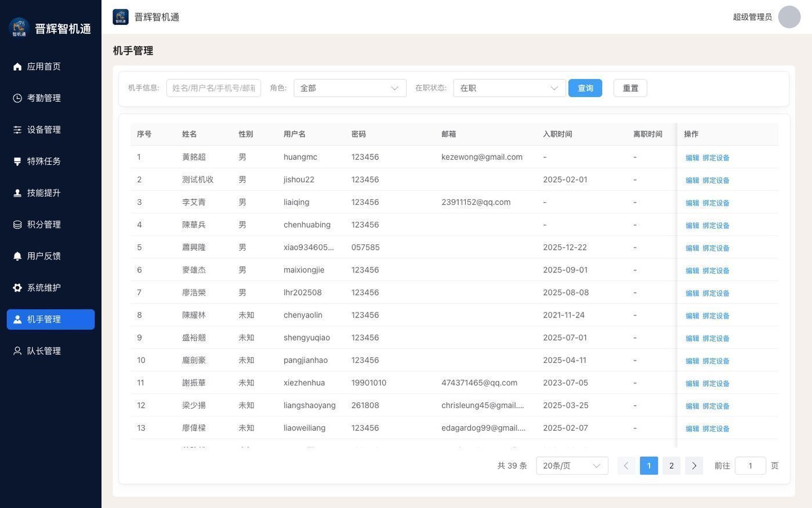
Task: Click email kezewong@gmail.com
Action: tap(482, 157)
